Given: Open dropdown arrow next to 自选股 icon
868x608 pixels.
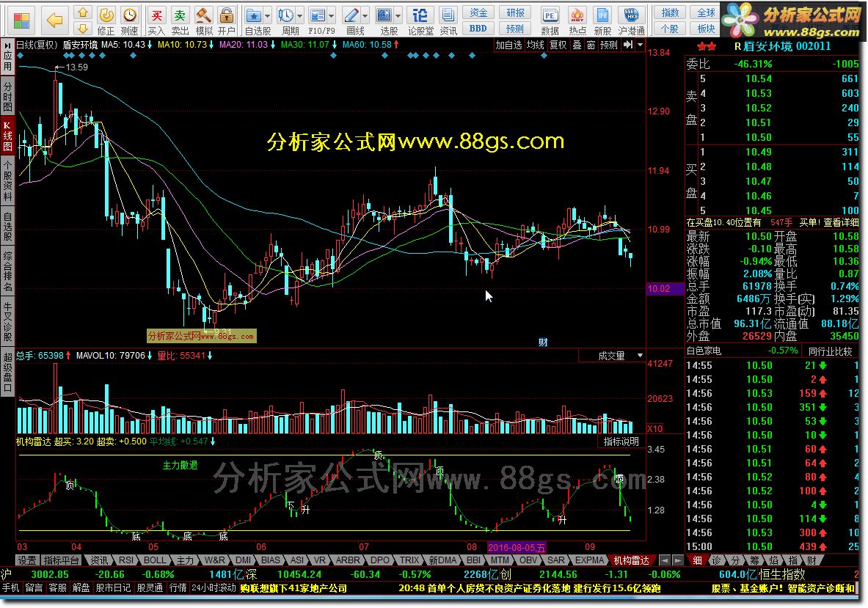Looking at the screenshot, I should click(267, 16).
